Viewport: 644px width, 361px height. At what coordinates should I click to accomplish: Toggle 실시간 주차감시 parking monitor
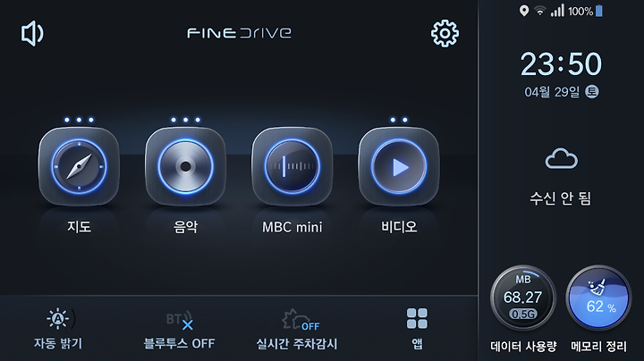click(x=297, y=330)
